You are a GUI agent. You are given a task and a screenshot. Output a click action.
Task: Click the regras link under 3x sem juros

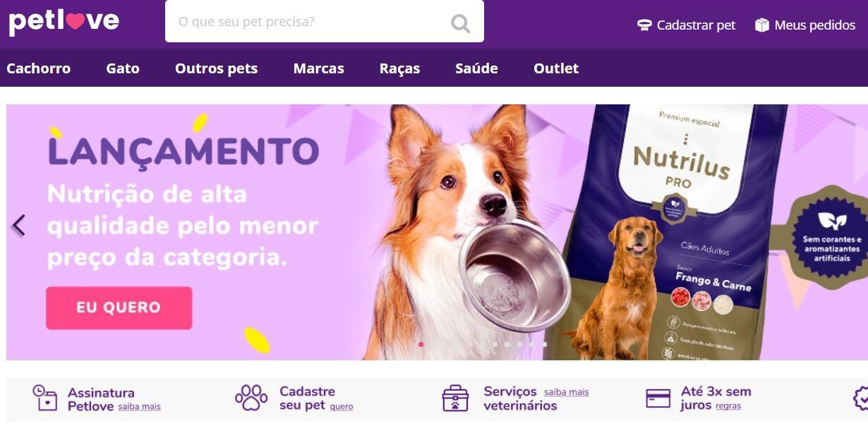point(728,406)
